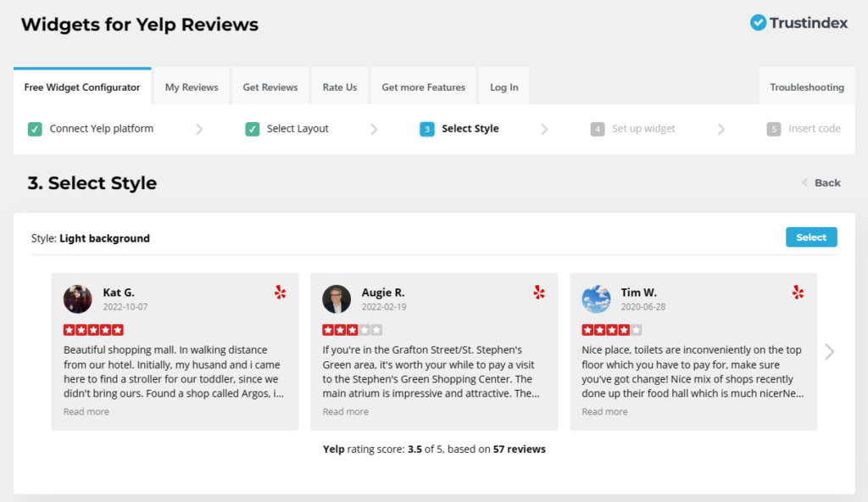The height and width of the screenshot is (502, 868).
Task: Click Augie R.'s three-star rating
Action: 352,329
